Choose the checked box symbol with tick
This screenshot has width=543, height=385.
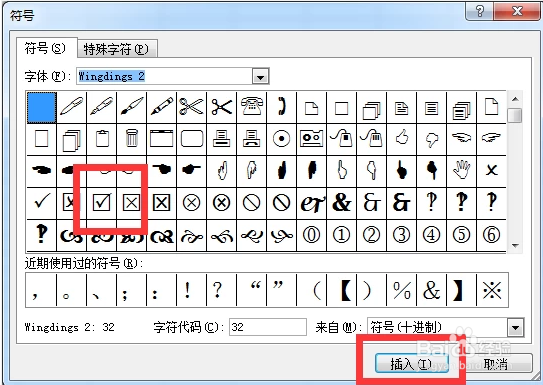click(x=102, y=203)
